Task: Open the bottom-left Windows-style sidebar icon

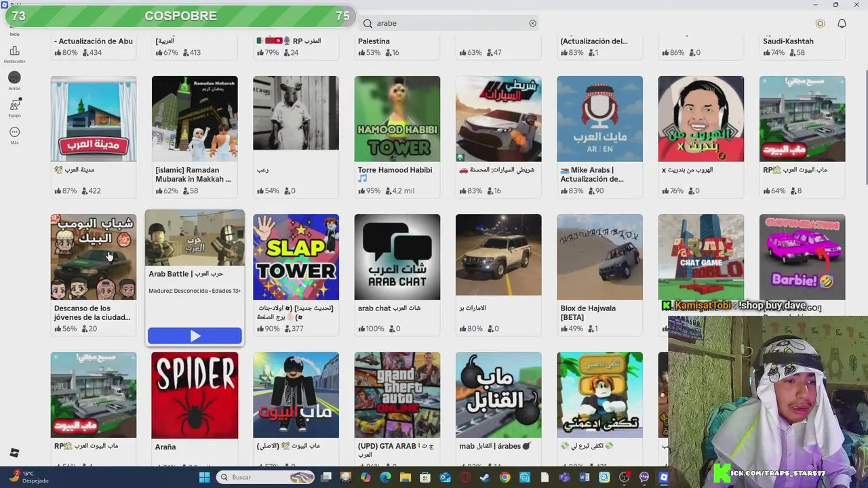Action: [x=14, y=453]
